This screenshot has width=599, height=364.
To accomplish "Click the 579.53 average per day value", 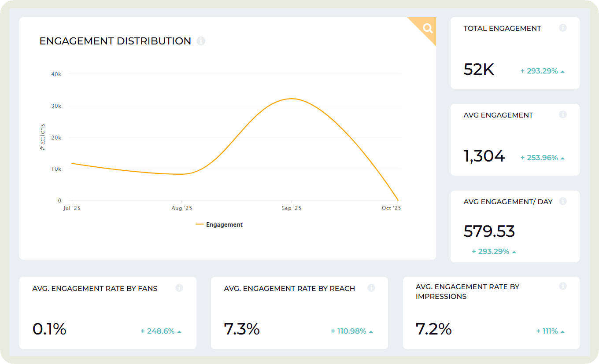I will point(489,232).
